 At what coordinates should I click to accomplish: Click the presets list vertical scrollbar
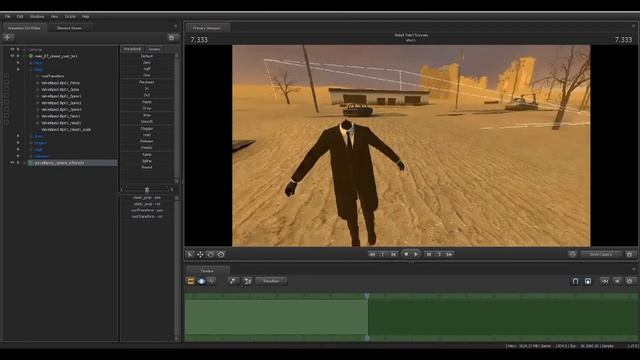(177, 118)
